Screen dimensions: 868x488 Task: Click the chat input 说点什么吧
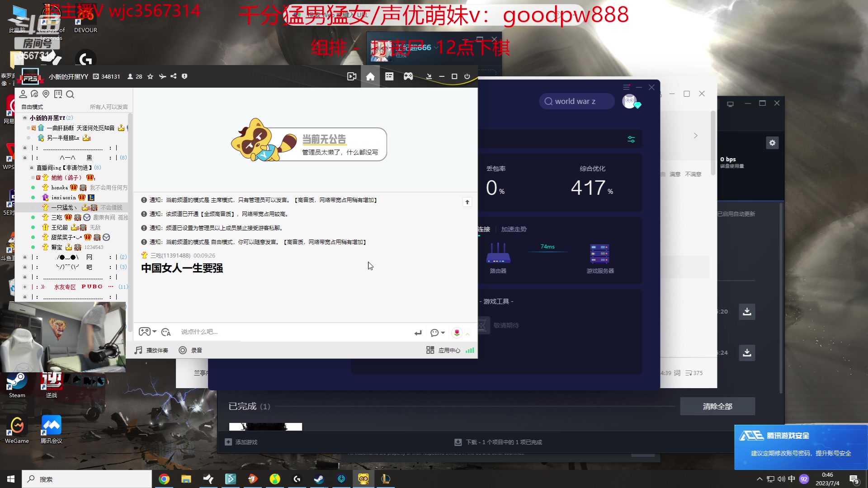click(x=294, y=332)
